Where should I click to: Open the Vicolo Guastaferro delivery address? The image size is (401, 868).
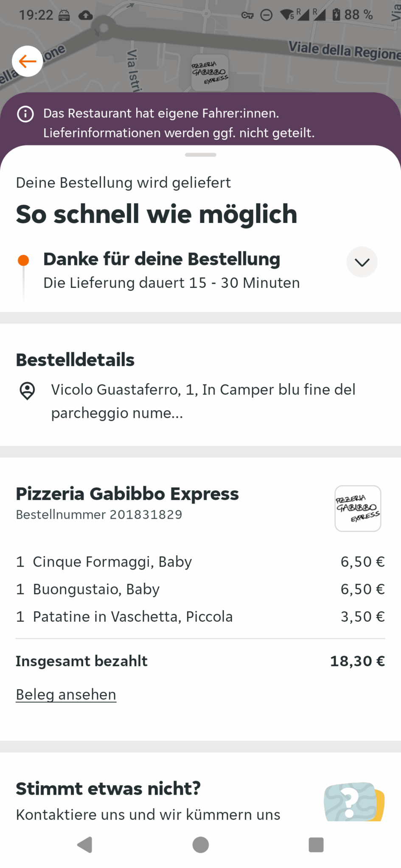coord(203,401)
